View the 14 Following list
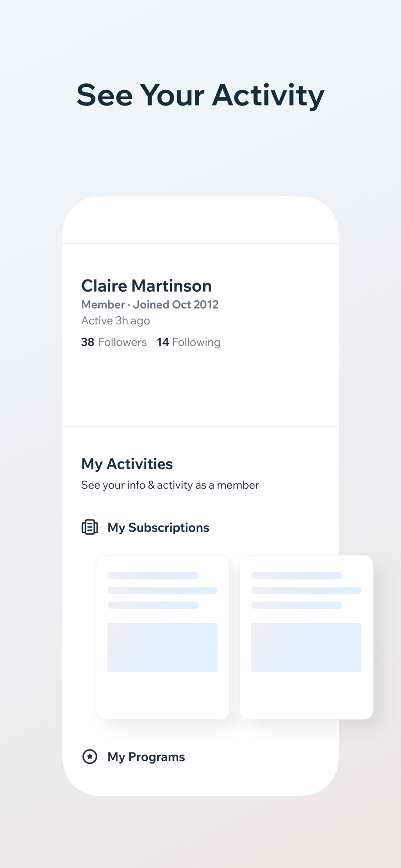 [x=189, y=342]
